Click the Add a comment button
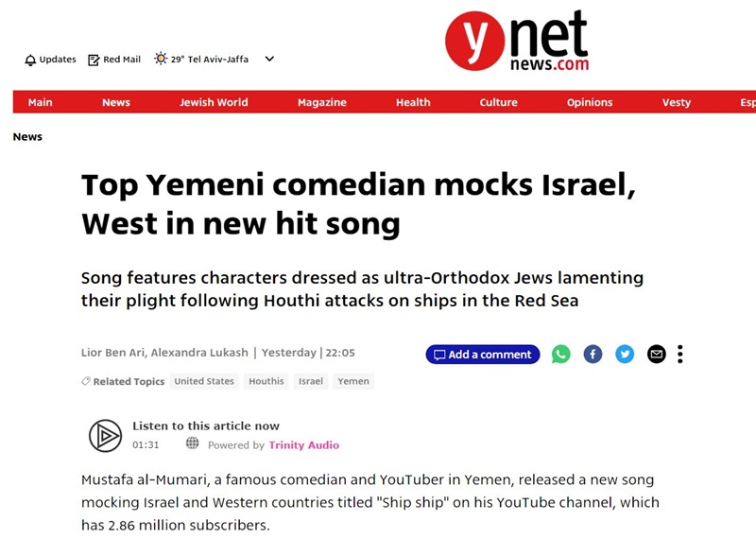The height and width of the screenshot is (556, 756). pos(483,355)
